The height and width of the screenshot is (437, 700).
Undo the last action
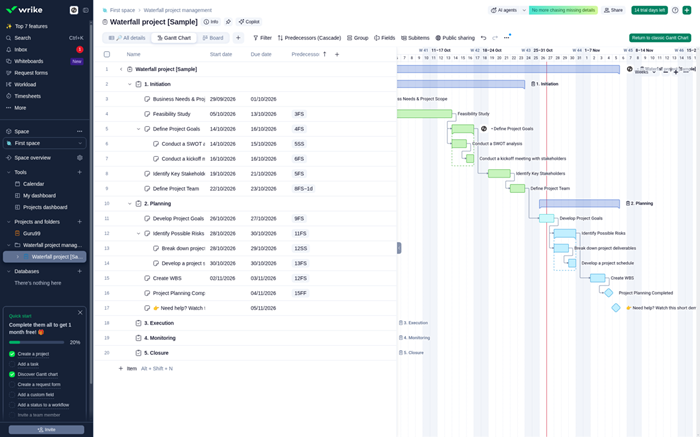[483, 38]
